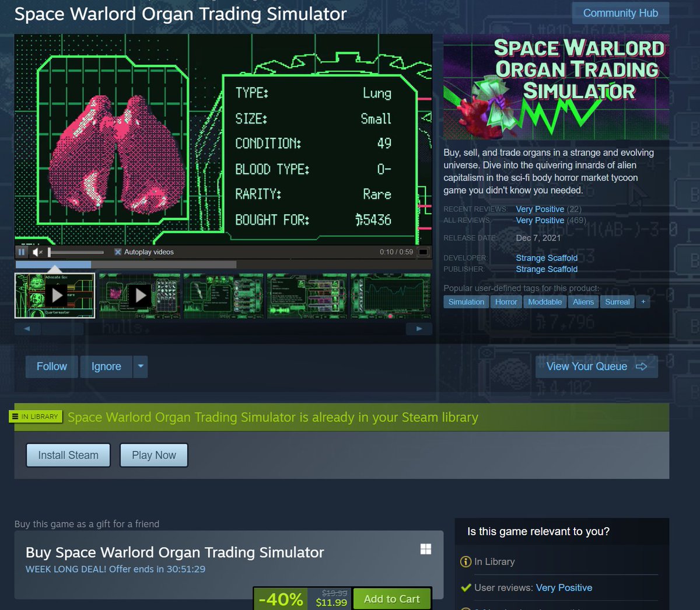Click the user reviews checkmark icon
The image size is (700, 610).
pyautogui.click(x=466, y=588)
